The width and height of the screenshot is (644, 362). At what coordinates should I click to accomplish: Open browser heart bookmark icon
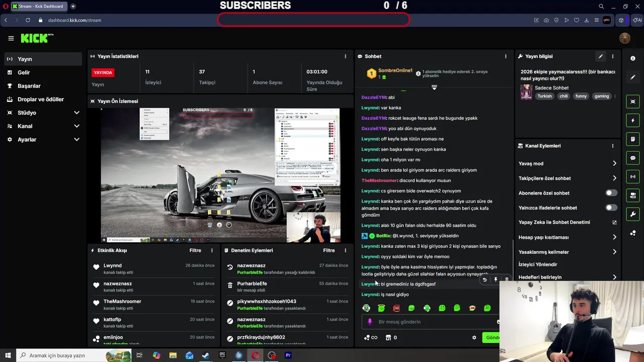pos(577,20)
